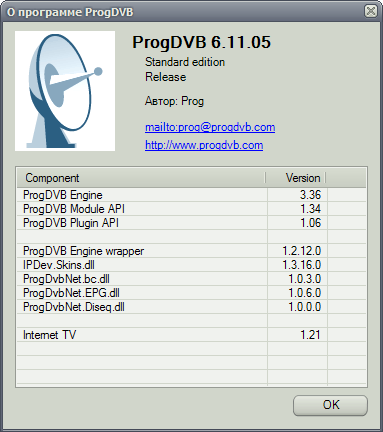383x432 pixels.
Task: Select the IPDev.Skins.dll row
Action: tap(192, 265)
